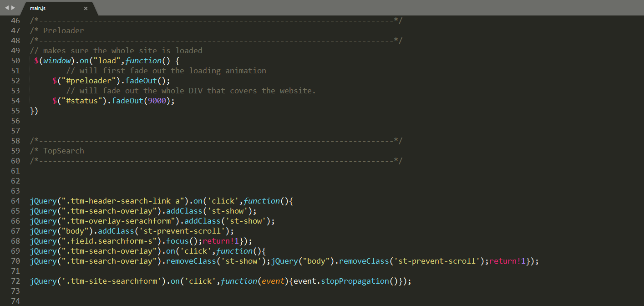Click 'st-show' string on line 65
The width and height of the screenshot is (644, 306).
tap(228, 211)
